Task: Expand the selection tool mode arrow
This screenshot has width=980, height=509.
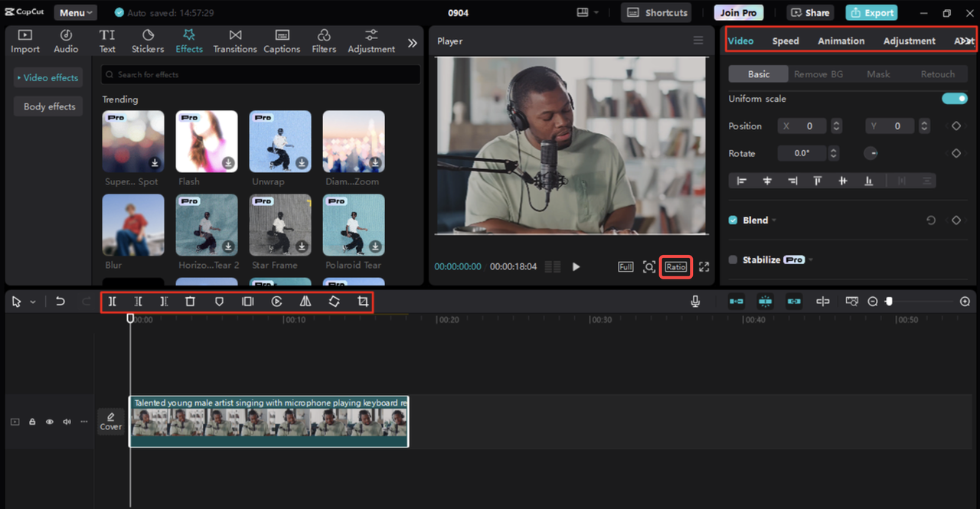Action: pos(33,302)
